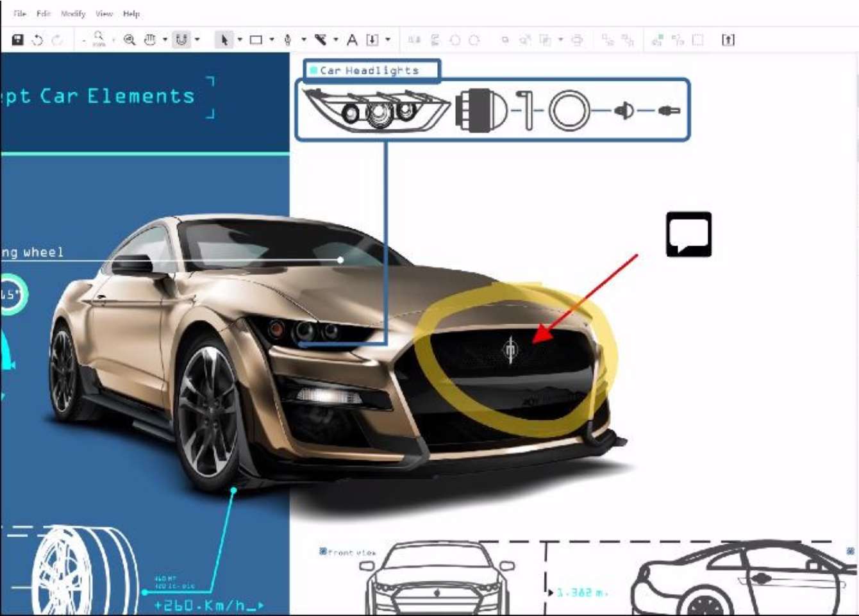The image size is (859, 616).
Task: Click the black comment note annotation
Action: tap(688, 234)
